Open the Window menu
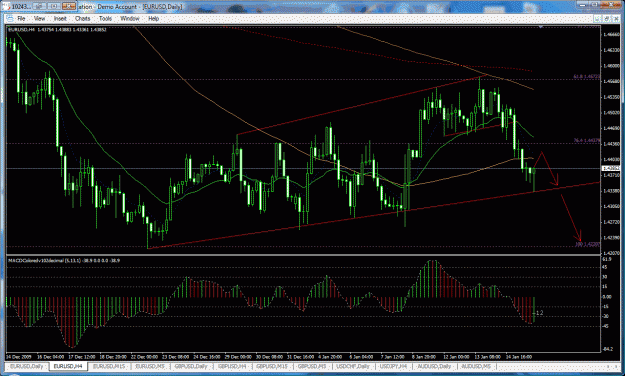The image size is (625, 376). point(130,18)
